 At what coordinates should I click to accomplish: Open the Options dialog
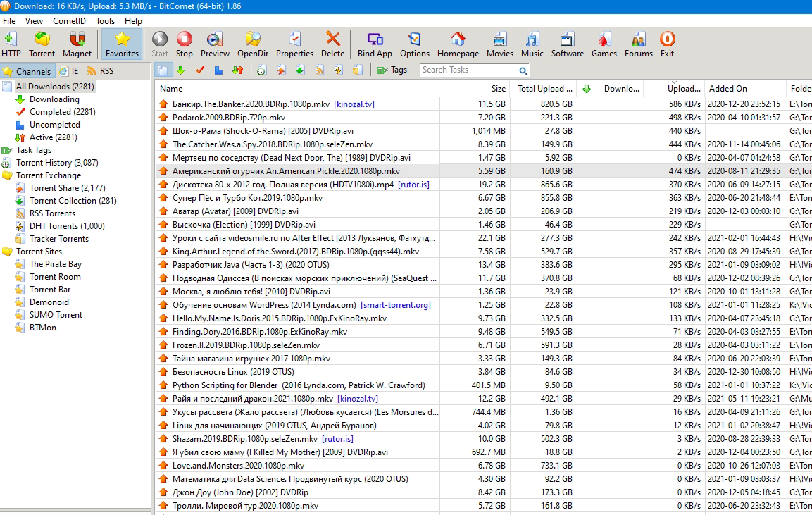pyautogui.click(x=415, y=44)
